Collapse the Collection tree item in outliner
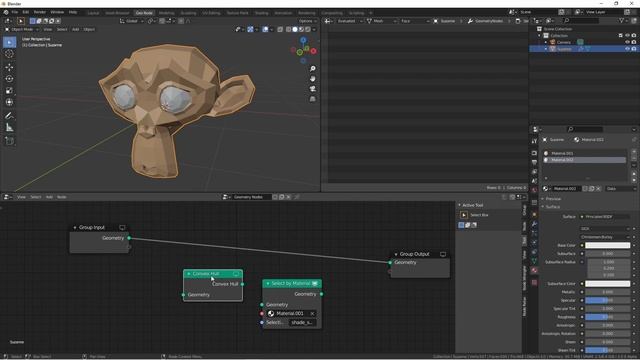This screenshot has height=360, width=640. (x=539, y=36)
